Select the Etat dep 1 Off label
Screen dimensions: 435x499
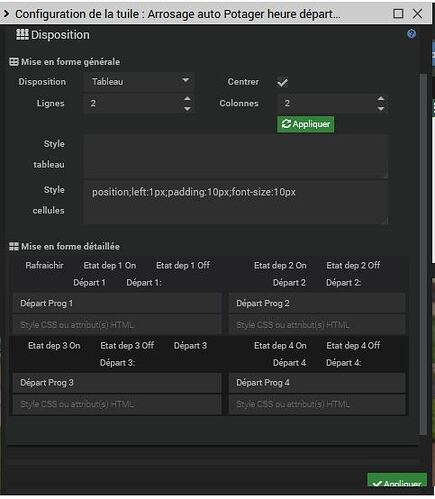point(183,265)
